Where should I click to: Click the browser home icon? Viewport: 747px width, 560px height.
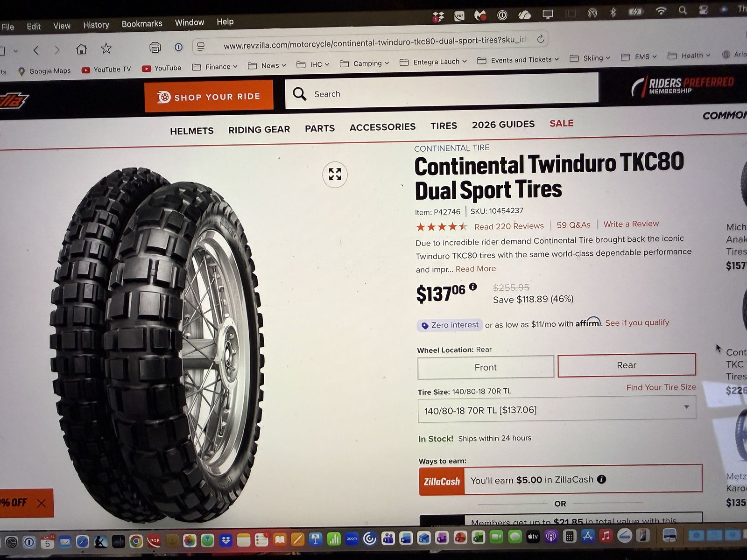(x=81, y=49)
